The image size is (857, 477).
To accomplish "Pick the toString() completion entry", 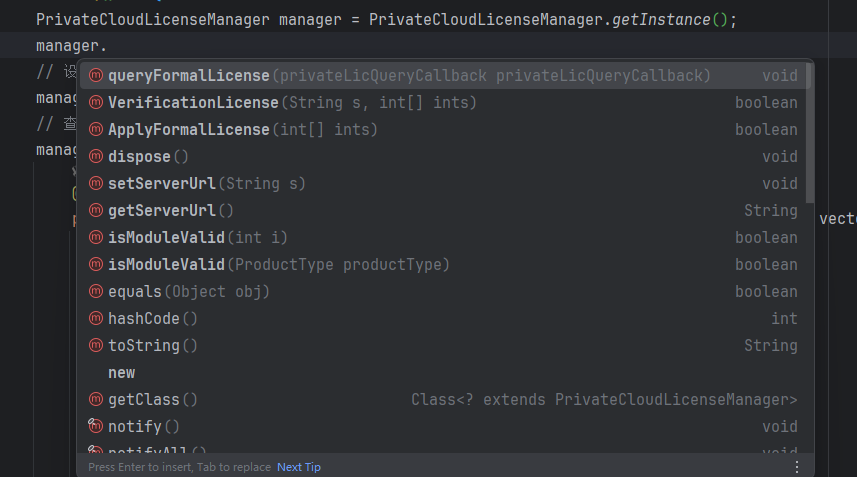I will coord(443,346).
